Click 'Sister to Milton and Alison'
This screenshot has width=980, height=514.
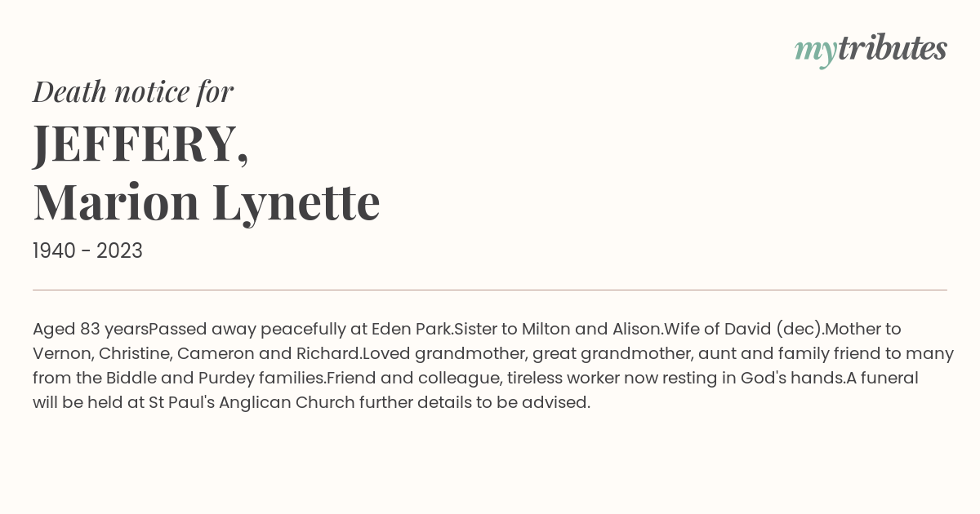tap(557, 329)
